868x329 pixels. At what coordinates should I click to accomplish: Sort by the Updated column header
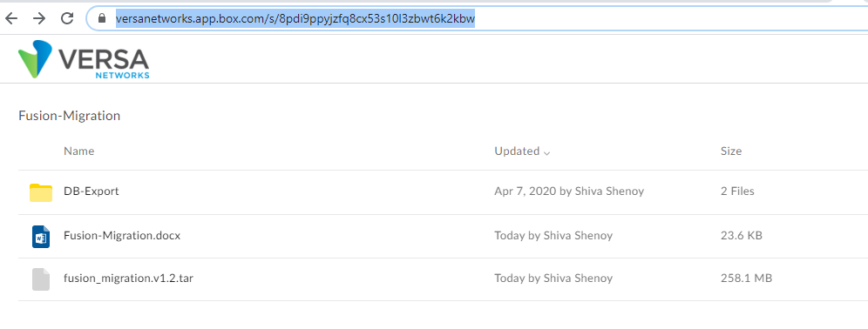pyautogui.click(x=517, y=151)
